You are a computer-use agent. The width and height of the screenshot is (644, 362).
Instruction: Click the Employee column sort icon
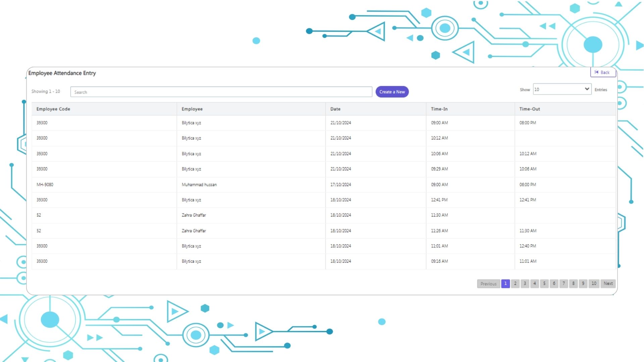[192, 109]
